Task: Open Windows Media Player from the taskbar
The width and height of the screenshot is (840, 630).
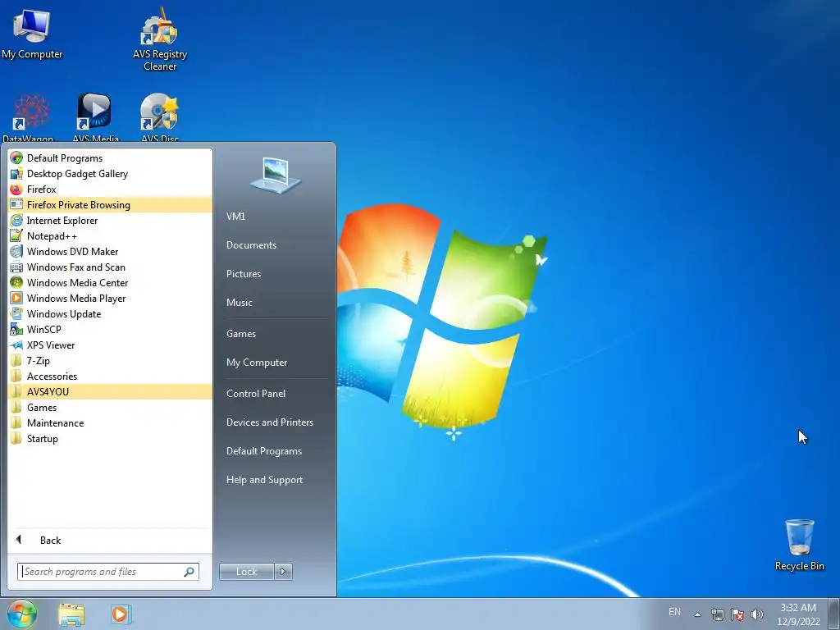Action: [121, 614]
